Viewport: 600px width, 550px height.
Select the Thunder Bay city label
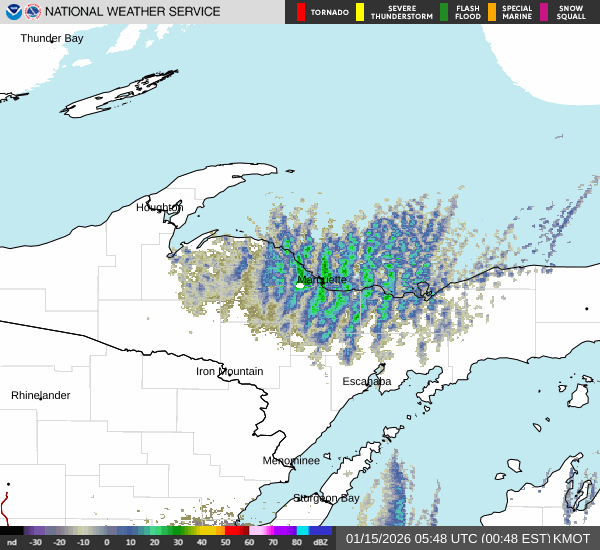52,38
